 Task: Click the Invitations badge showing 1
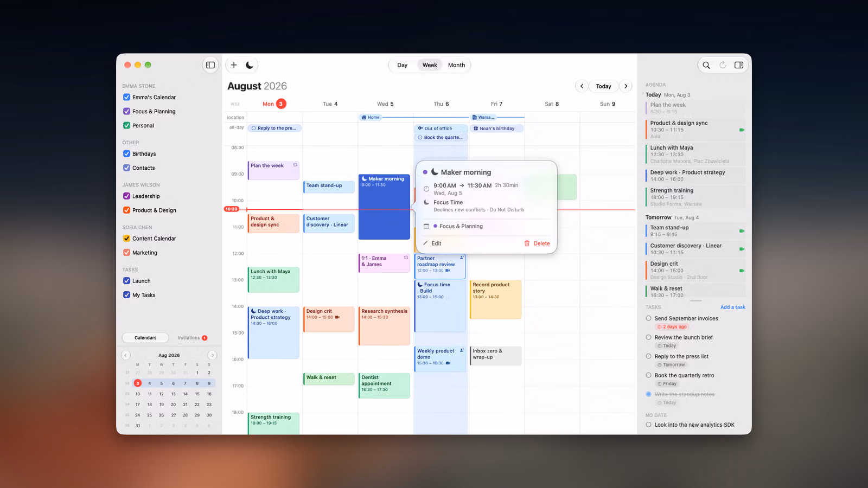205,338
